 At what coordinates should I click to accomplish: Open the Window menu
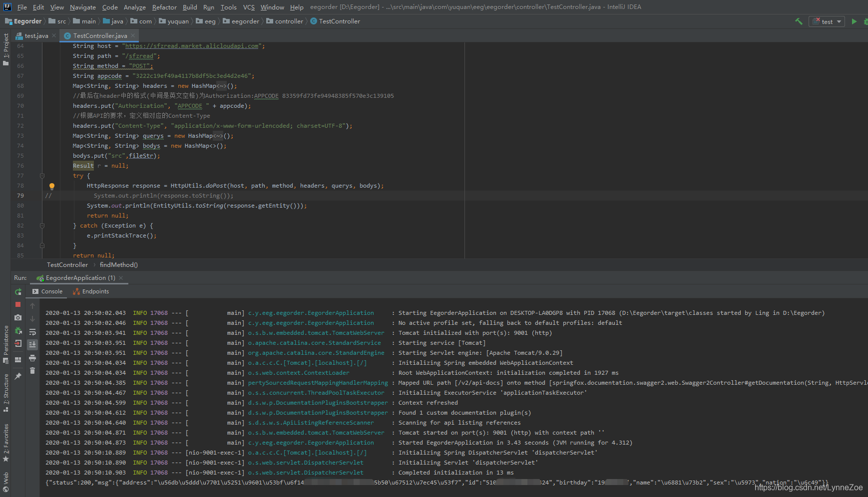(x=272, y=7)
